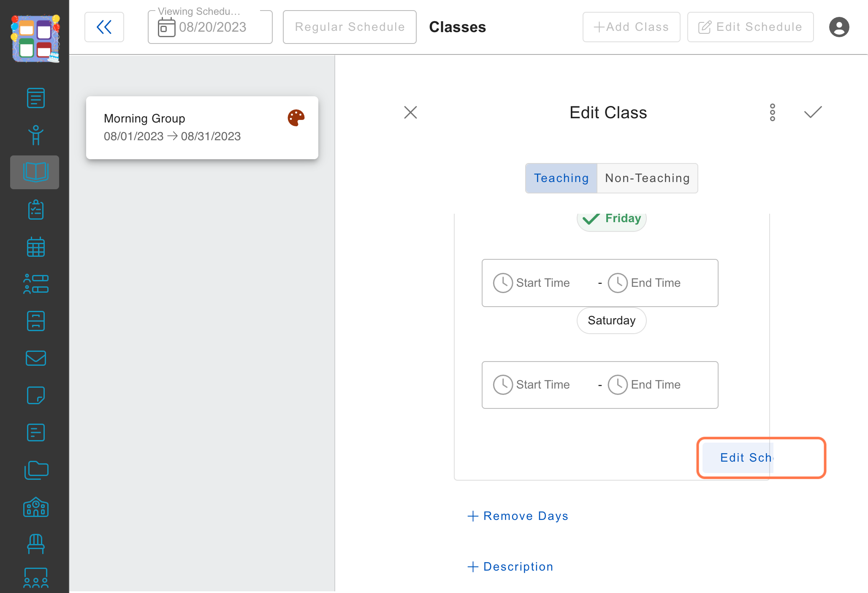
Task: Open the sticky note icon
Action: (35, 395)
